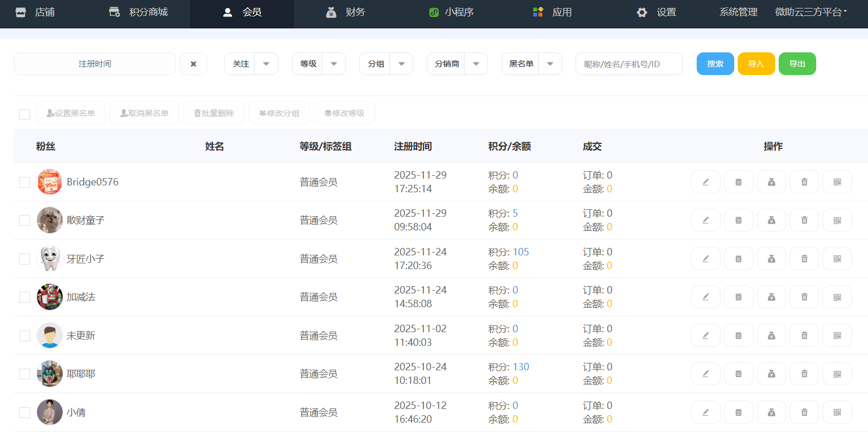
Task: Open the notepad icon for 散财童子
Action: 738,220
